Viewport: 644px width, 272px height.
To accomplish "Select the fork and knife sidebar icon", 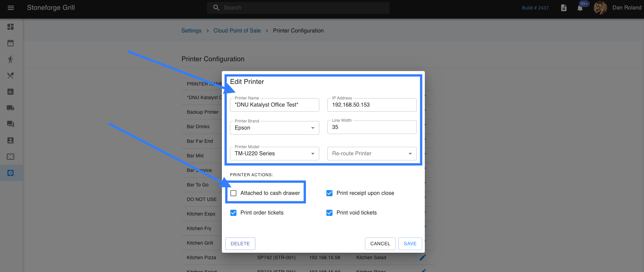I will (10, 75).
